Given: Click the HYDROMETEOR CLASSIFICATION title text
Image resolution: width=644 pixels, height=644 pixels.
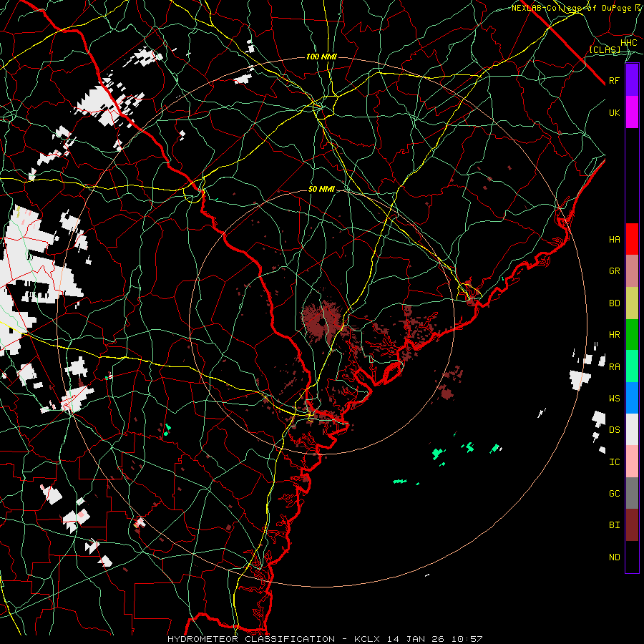Looking at the screenshot, I should [251, 639].
